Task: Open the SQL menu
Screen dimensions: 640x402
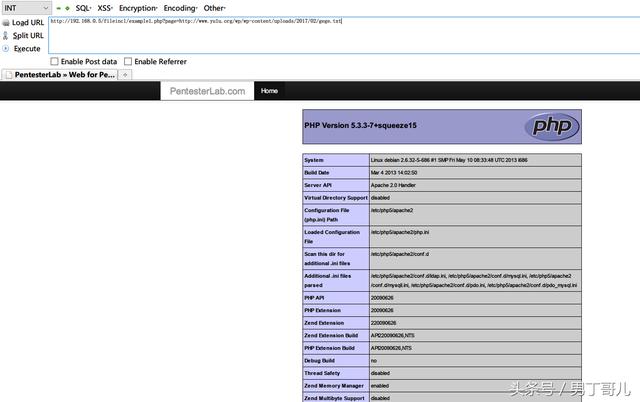Action: 83,8
